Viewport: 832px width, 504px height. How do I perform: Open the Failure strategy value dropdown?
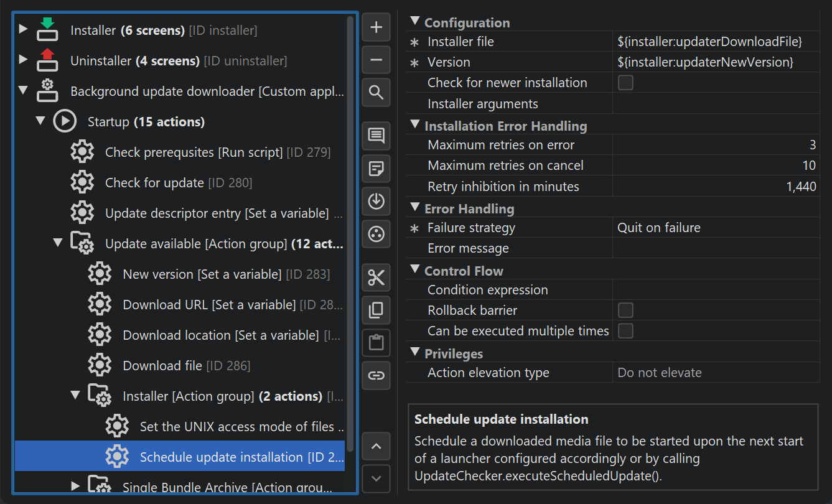click(x=716, y=228)
